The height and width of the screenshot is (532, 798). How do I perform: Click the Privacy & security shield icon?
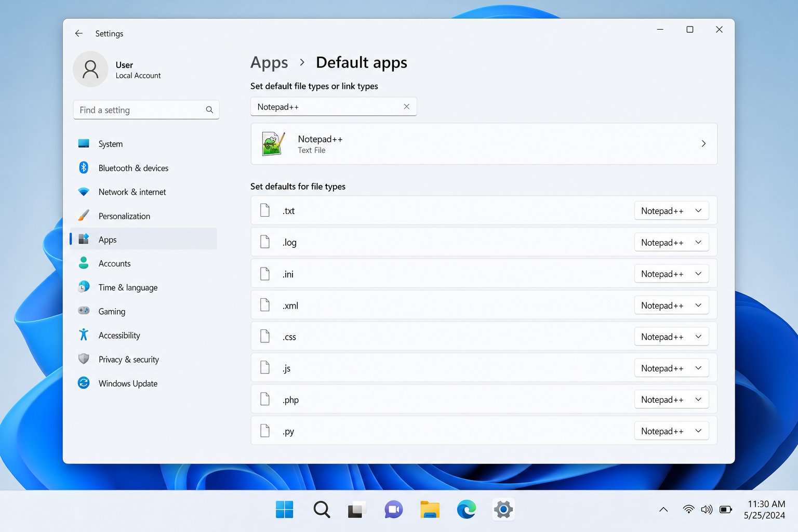point(84,358)
